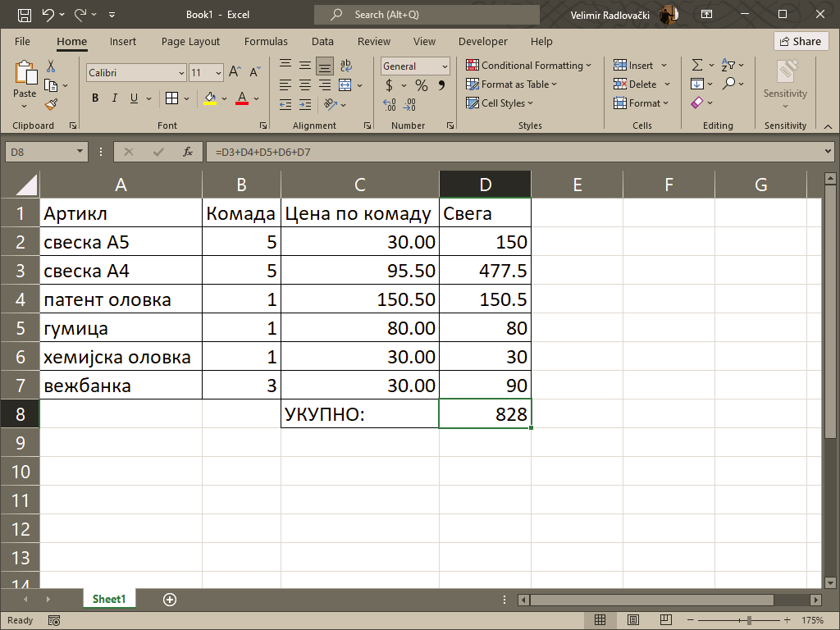The width and height of the screenshot is (840, 630).
Task: Open the Format as Table button
Action: (x=512, y=84)
